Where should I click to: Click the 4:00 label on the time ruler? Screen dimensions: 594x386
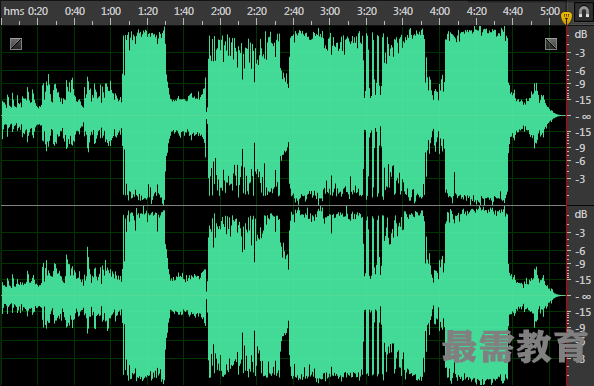(x=440, y=11)
